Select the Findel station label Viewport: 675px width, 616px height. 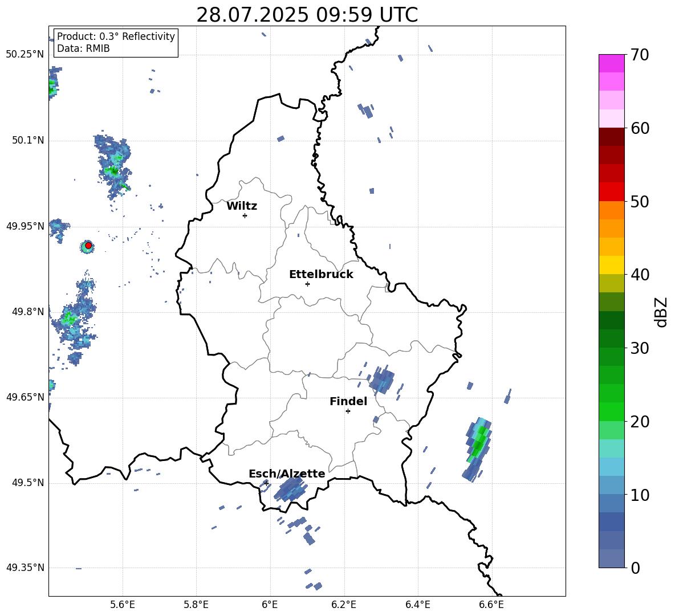coord(348,401)
